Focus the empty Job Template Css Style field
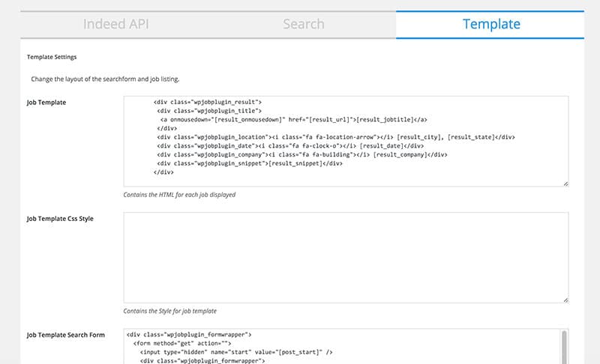Image resolution: width=600 pixels, height=364 pixels. click(346, 258)
